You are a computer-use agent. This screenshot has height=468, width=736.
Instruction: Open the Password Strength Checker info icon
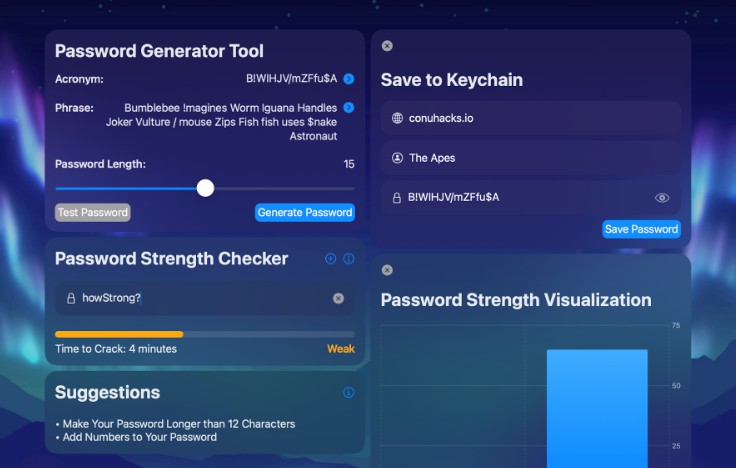click(348, 259)
